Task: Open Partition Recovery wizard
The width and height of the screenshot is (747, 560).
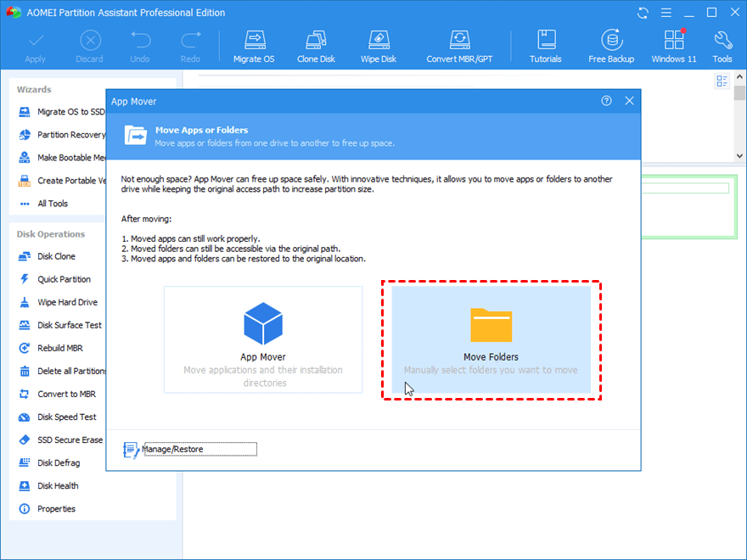Action: pos(61,135)
